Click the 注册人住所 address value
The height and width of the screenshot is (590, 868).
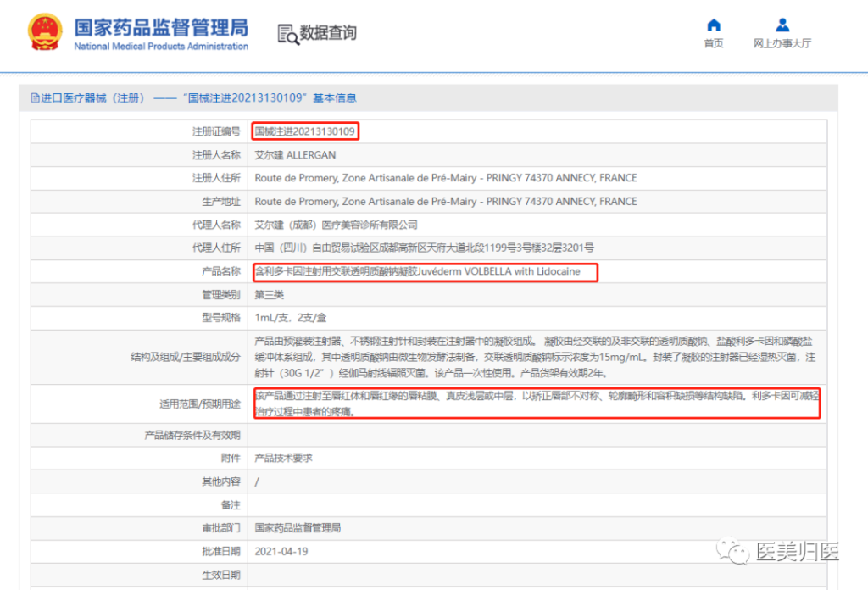pos(446,178)
